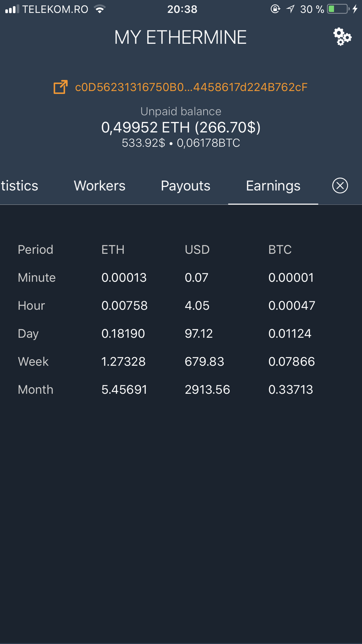The height and width of the screenshot is (644, 362).
Task: Select the Earnings tab
Action: click(273, 186)
